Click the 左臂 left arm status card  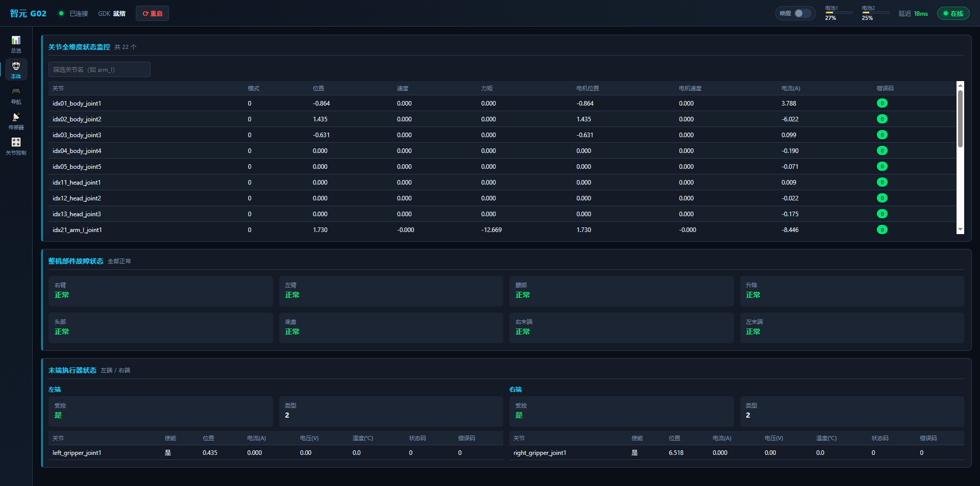(x=391, y=291)
